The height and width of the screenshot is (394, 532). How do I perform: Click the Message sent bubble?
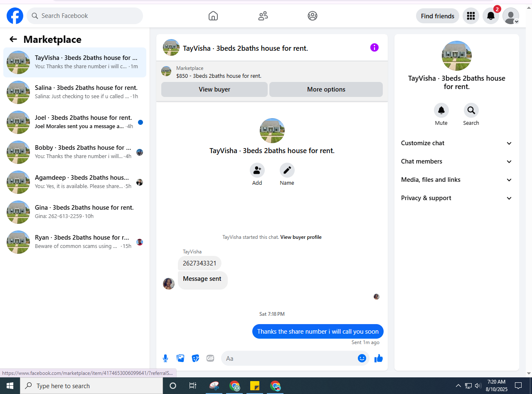coord(202,280)
